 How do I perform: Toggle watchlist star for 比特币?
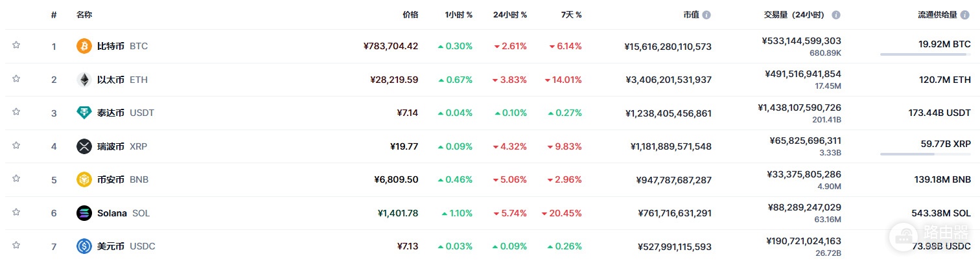click(x=16, y=45)
